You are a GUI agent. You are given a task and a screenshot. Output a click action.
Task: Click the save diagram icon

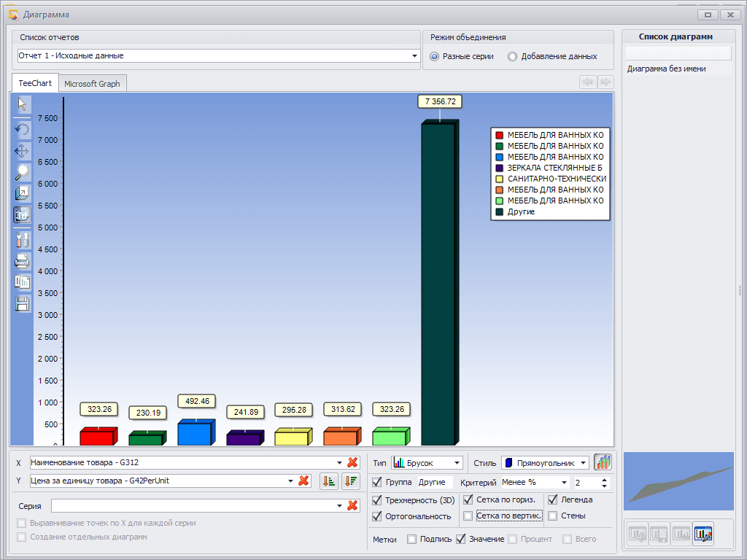pos(659,534)
